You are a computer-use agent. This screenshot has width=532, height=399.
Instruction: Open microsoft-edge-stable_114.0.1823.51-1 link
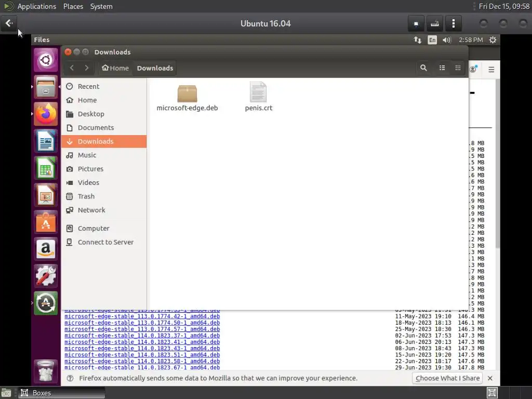pos(142,355)
